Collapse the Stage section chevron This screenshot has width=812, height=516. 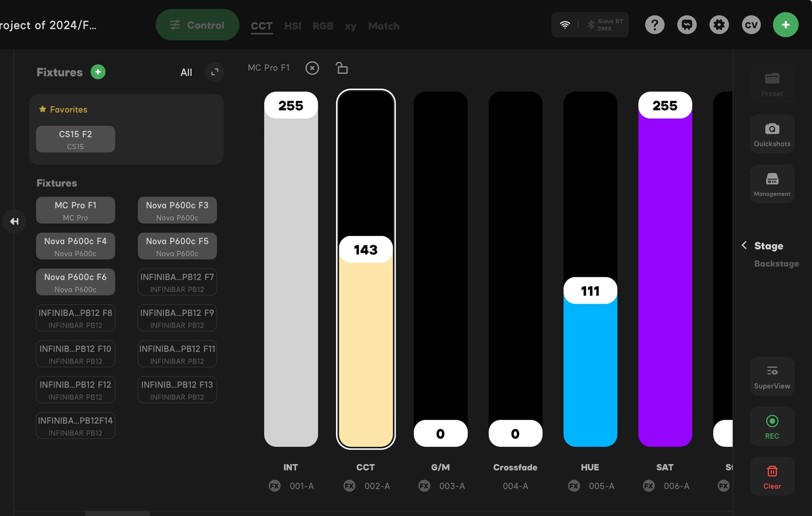tap(744, 245)
